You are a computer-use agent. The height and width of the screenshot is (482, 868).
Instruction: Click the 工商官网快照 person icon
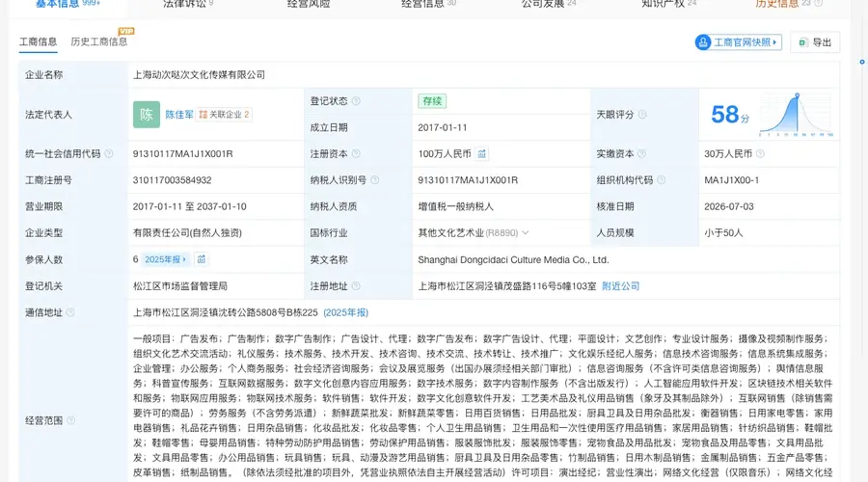tap(703, 42)
